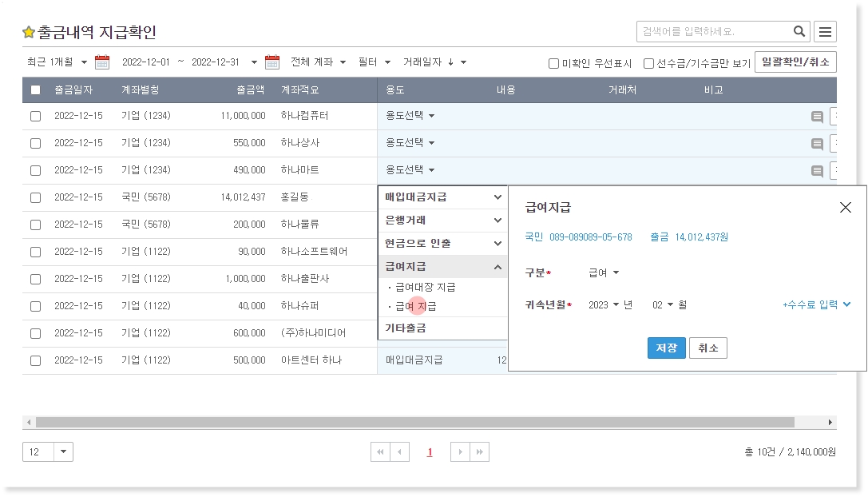This screenshot has width=868, height=497.
Task: Click the search magnifier icon
Action: pyautogui.click(x=799, y=32)
